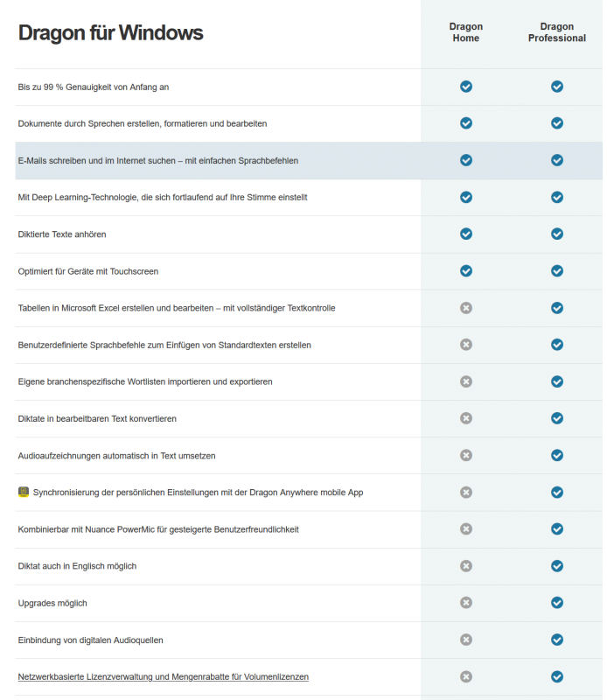Click Dragon Home X icon for Einbindung digitaler Audioquellen
The width and height of the screenshot is (607, 700).
[466, 640]
